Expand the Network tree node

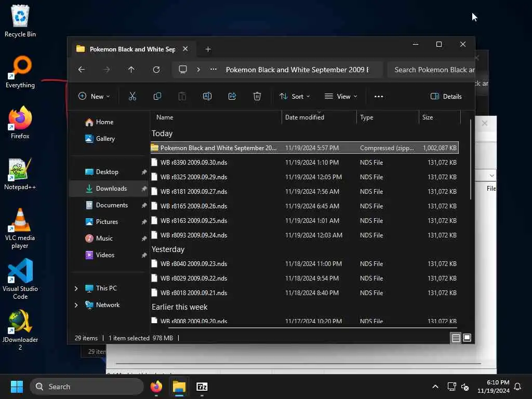(76, 305)
